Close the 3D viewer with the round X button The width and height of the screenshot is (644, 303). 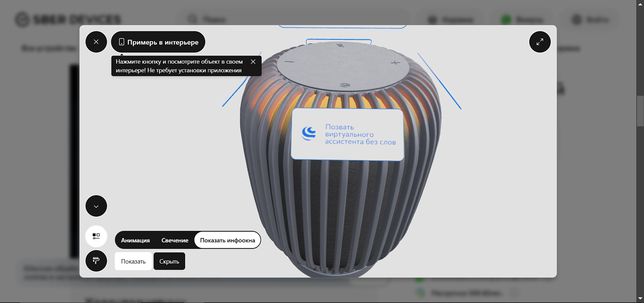pyautogui.click(x=96, y=42)
